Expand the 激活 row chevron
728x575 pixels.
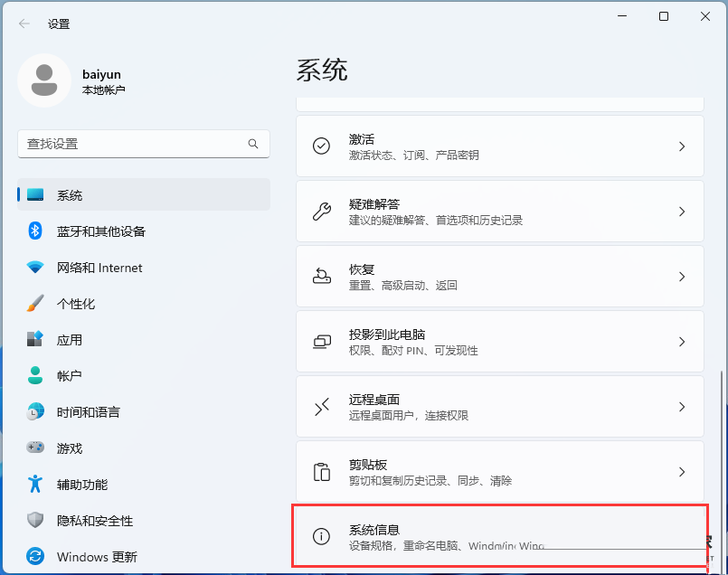click(x=682, y=146)
